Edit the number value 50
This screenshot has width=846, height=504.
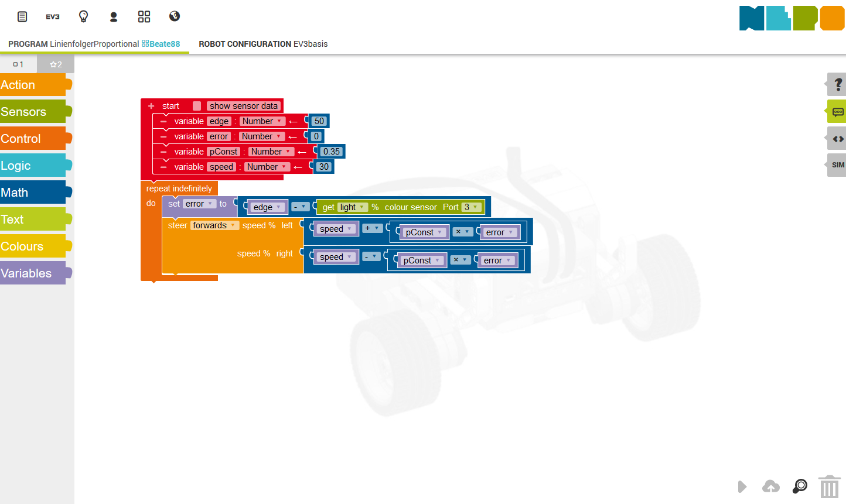pyautogui.click(x=319, y=121)
